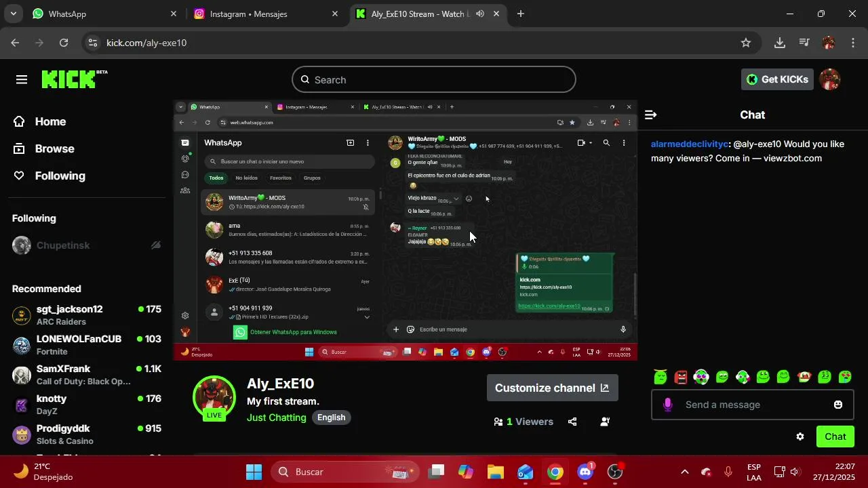Open Chrome media control icon
Image resolution: width=868 pixels, height=488 pixels.
point(804,43)
